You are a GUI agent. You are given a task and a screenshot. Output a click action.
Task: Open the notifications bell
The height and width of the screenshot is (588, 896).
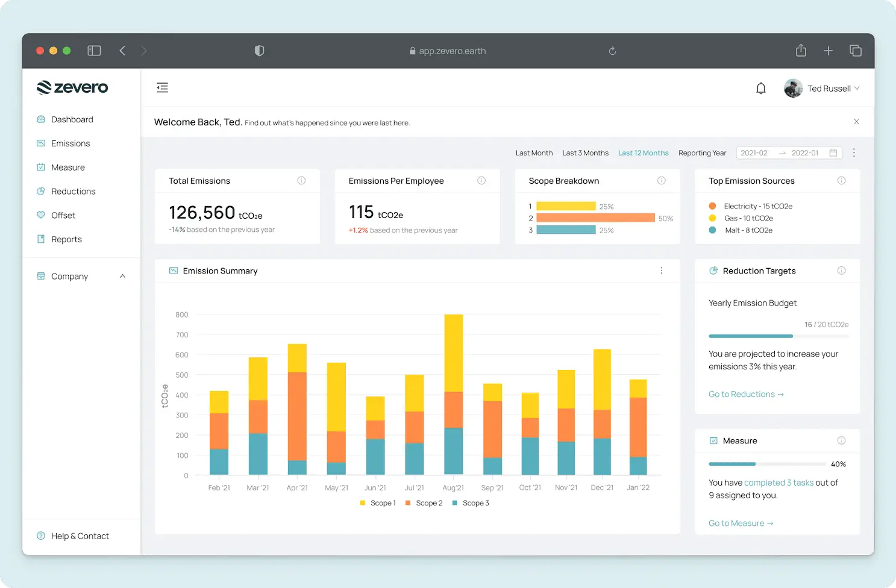coord(761,89)
